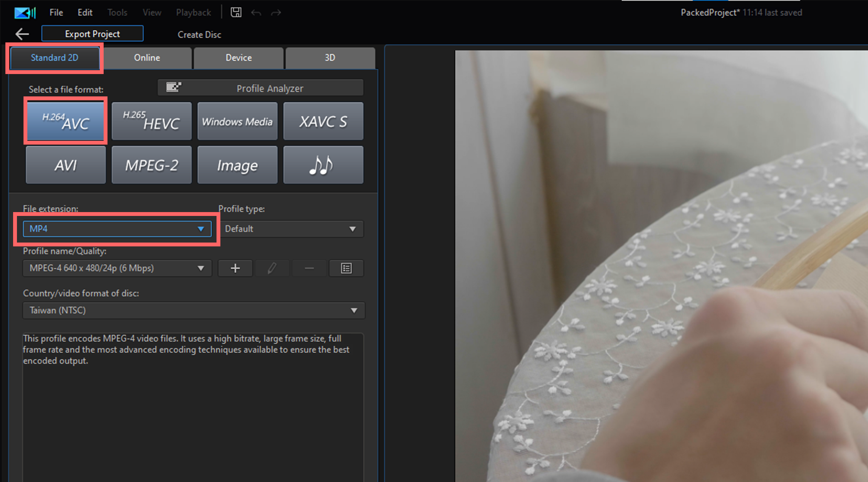Open the Playback menu
This screenshot has width=868, height=482.
[x=193, y=12]
